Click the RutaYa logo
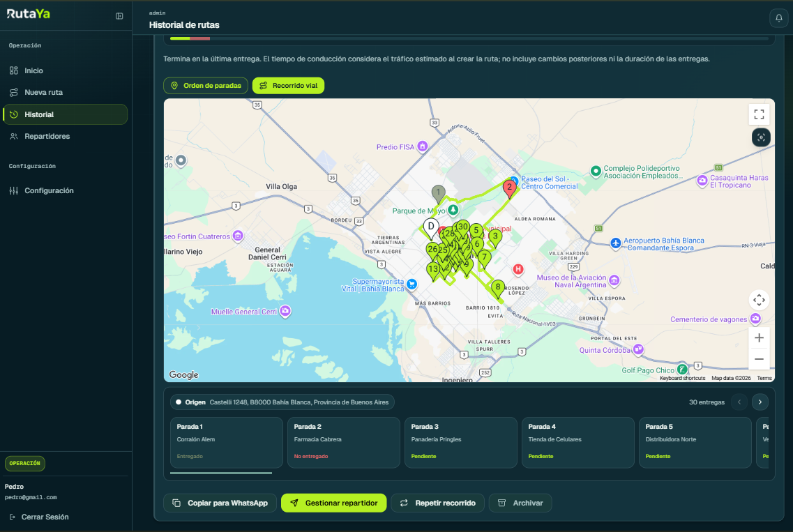 click(29, 14)
